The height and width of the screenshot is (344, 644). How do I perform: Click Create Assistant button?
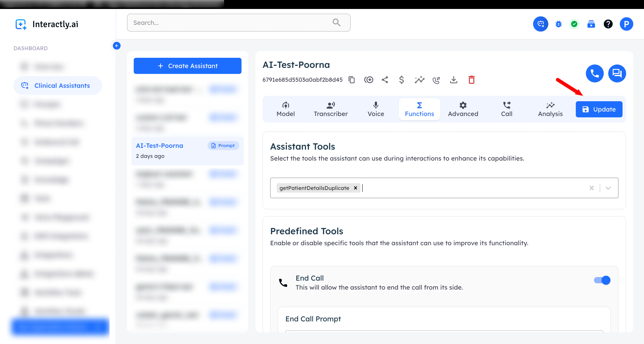[188, 66]
